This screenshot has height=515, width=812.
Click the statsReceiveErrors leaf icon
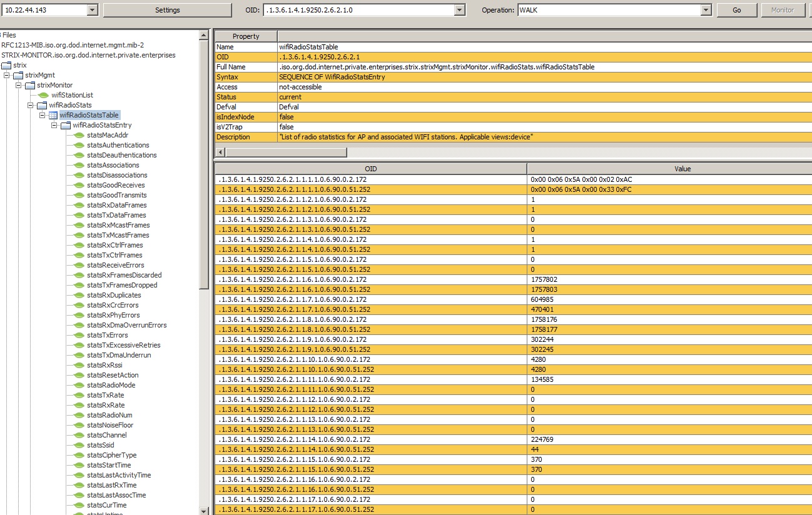[79, 265]
